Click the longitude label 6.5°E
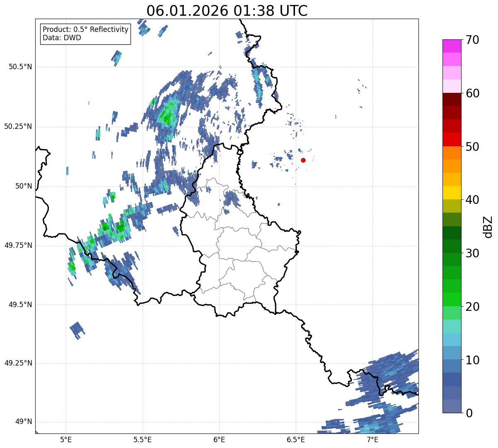Image resolution: width=498 pixels, height=448 pixels. pos(296,439)
